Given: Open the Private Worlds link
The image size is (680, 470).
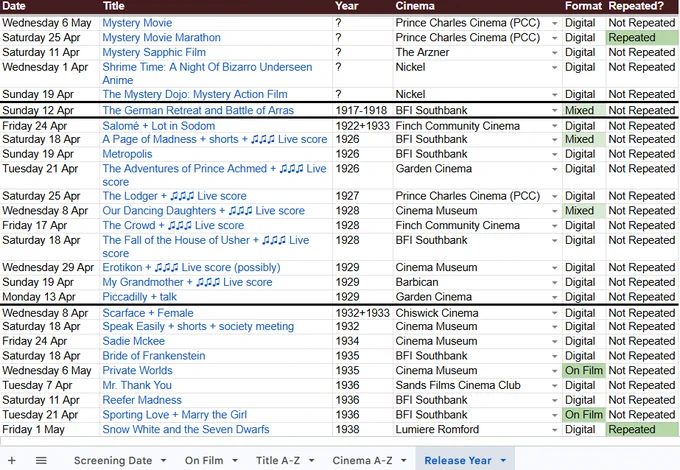Looking at the screenshot, I should click(x=137, y=371).
